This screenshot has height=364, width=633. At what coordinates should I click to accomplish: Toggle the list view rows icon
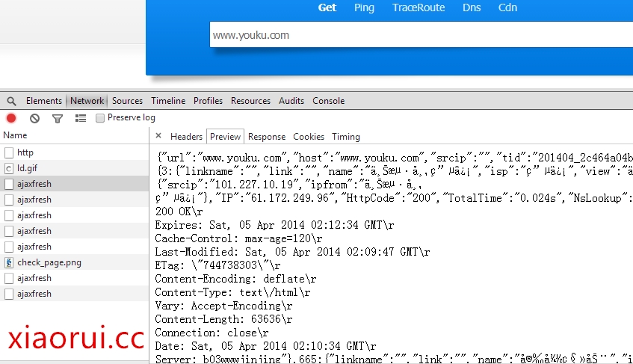coord(81,118)
